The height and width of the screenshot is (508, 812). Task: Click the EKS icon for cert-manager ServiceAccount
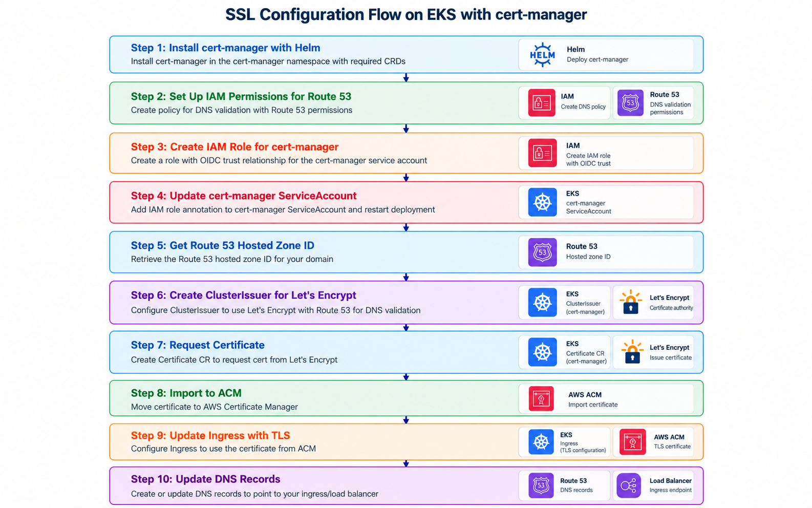tap(542, 202)
